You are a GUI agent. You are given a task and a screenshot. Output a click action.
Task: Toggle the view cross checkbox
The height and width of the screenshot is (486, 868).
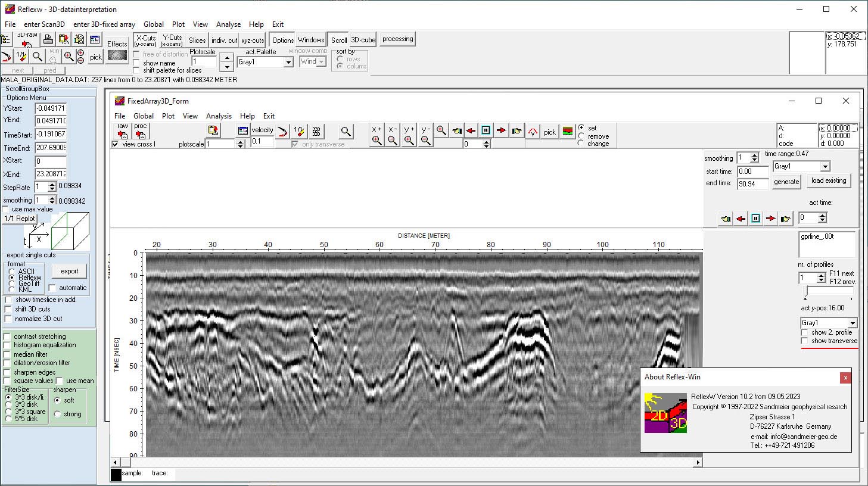coord(115,144)
